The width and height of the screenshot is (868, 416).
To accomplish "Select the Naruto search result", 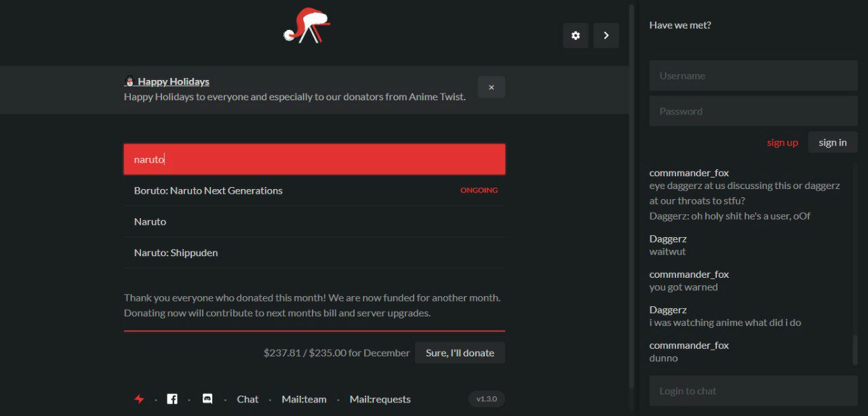I will (315, 222).
